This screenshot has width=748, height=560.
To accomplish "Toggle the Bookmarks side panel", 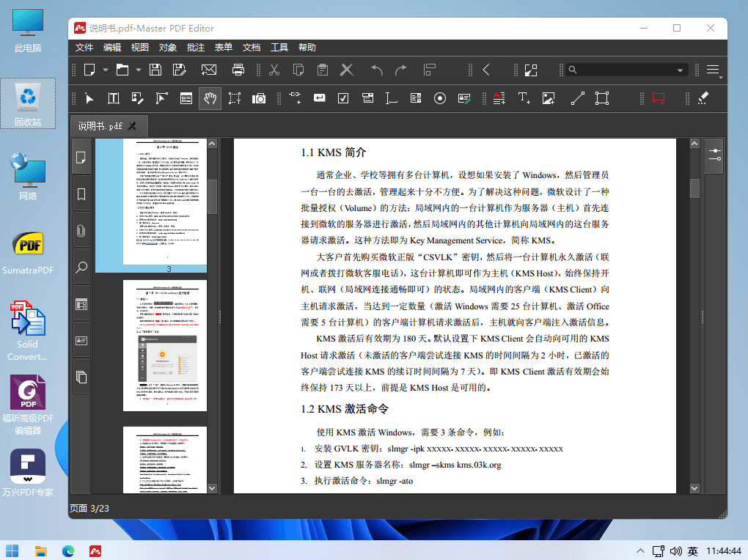I will coord(81,194).
